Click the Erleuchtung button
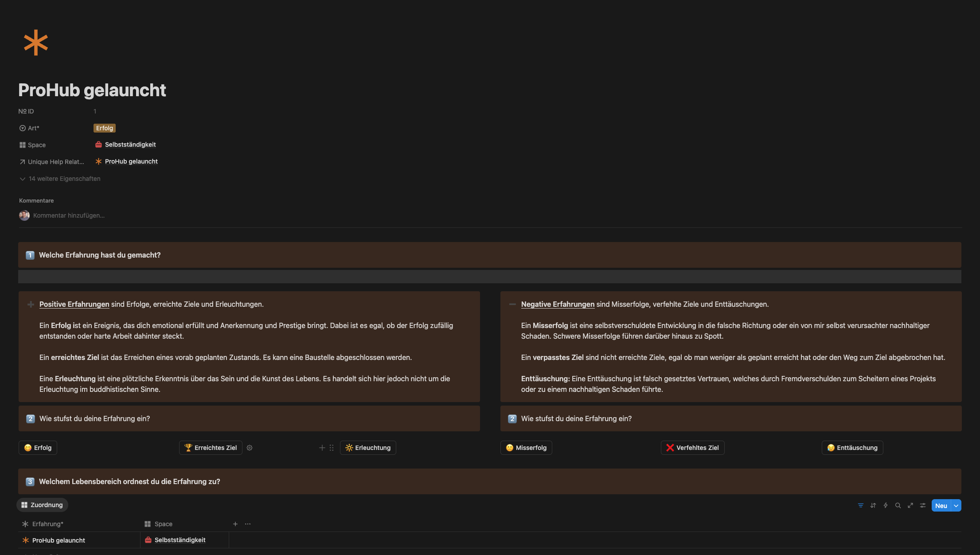The image size is (980, 555). pos(368,448)
